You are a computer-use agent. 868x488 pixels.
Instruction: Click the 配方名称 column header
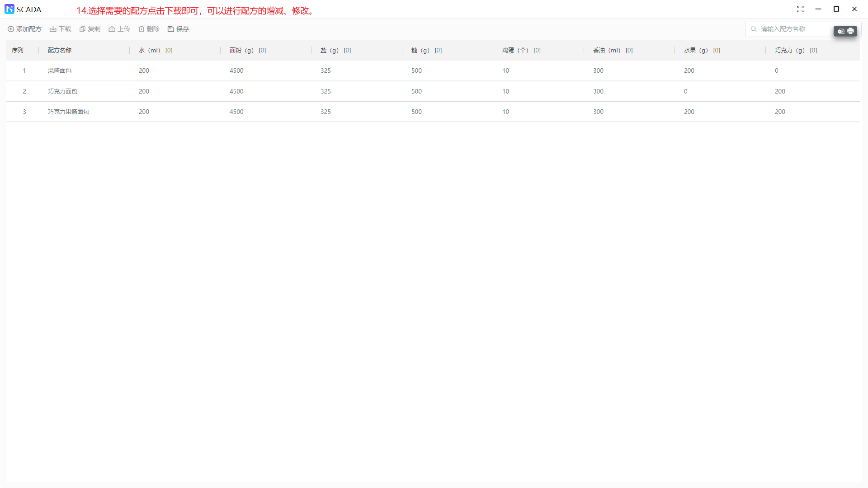(x=60, y=50)
